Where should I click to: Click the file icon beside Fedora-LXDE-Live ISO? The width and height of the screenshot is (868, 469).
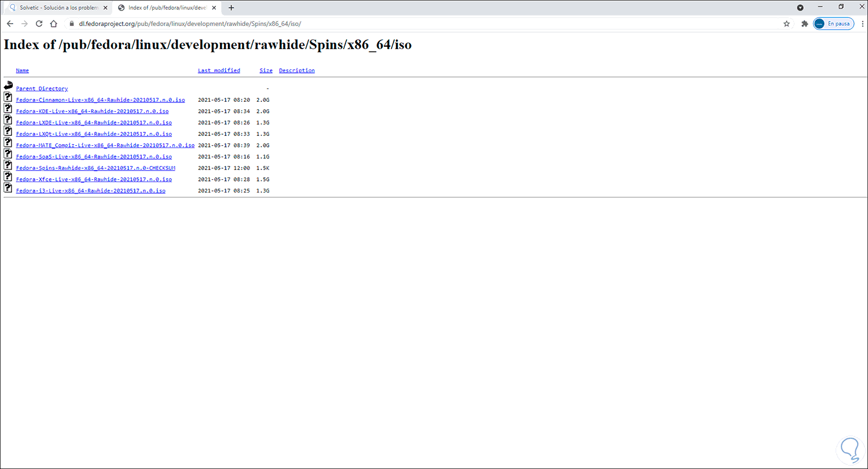[8, 120]
